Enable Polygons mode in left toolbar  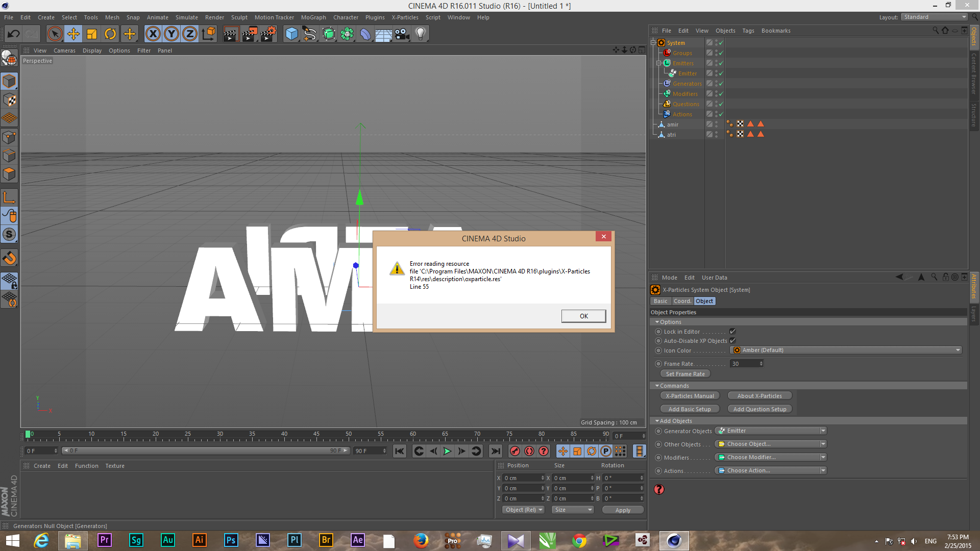tap(9, 174)
